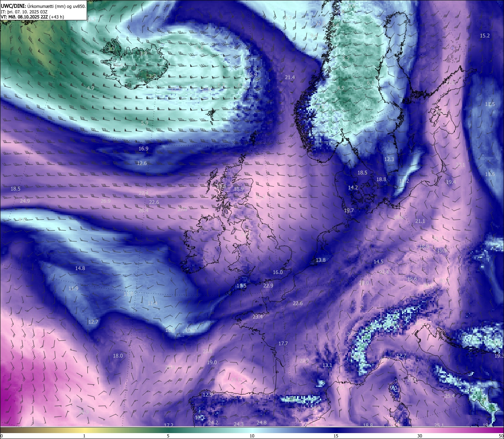Click the 24.8 value on the map
Image resolution: width=504 pixels, height=439 pixels.
[261, 423]
